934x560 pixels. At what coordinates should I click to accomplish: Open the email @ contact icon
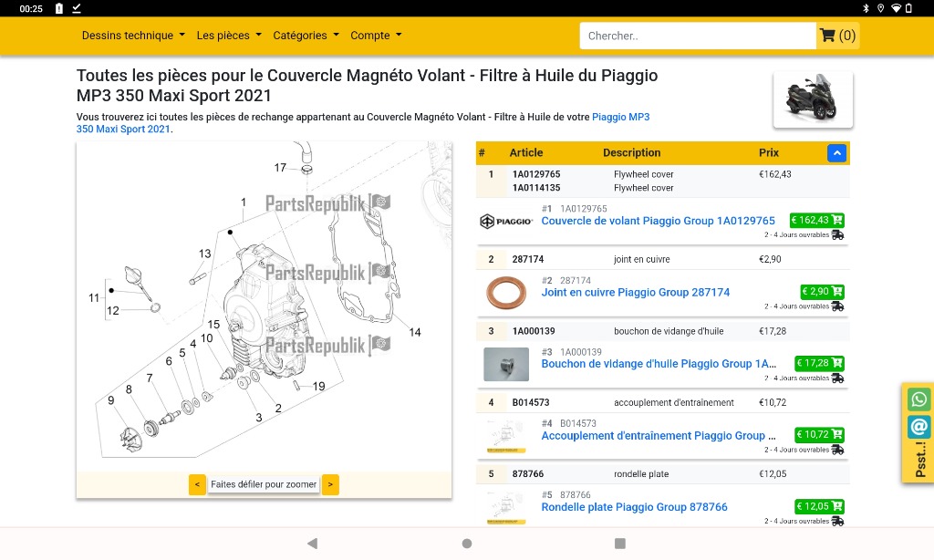(x=918, y=427)
